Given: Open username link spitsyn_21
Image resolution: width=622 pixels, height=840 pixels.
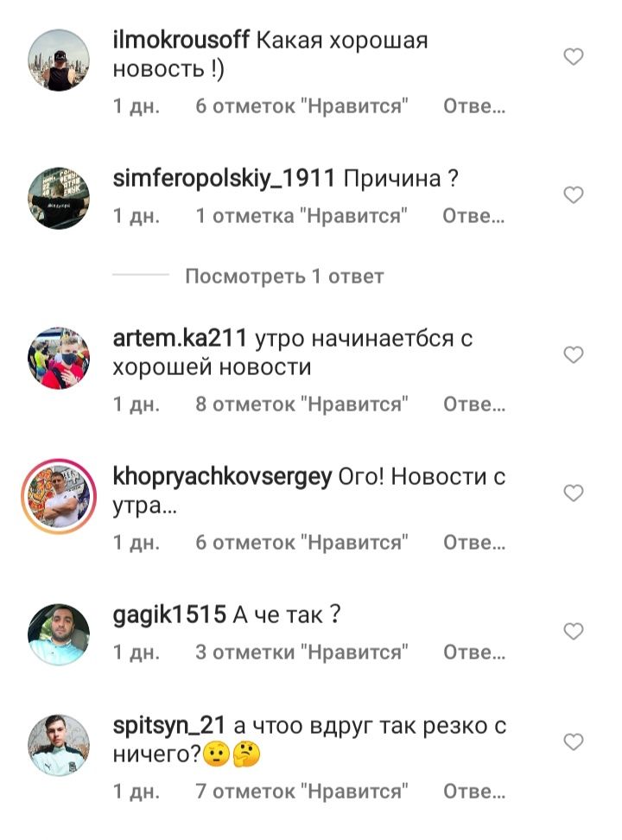Looking at the screenshot, I should [168, 725].
